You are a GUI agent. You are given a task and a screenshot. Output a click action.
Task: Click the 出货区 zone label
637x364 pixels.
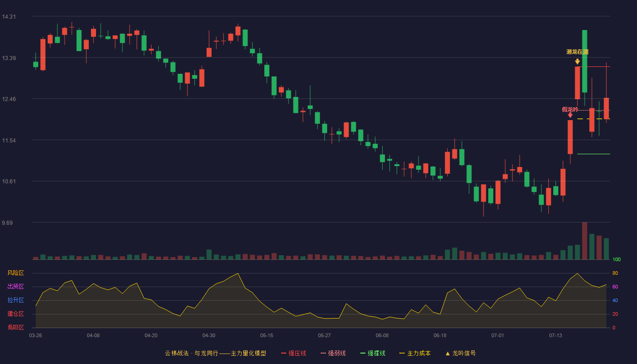15,287
